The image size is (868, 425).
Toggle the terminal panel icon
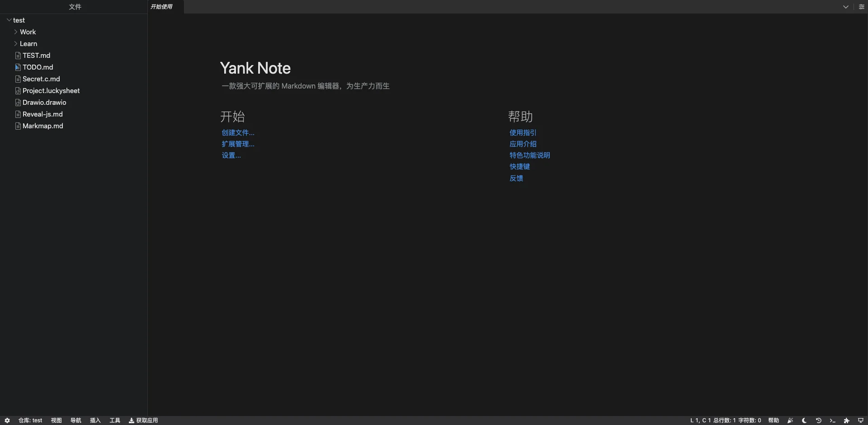(832, 420)
